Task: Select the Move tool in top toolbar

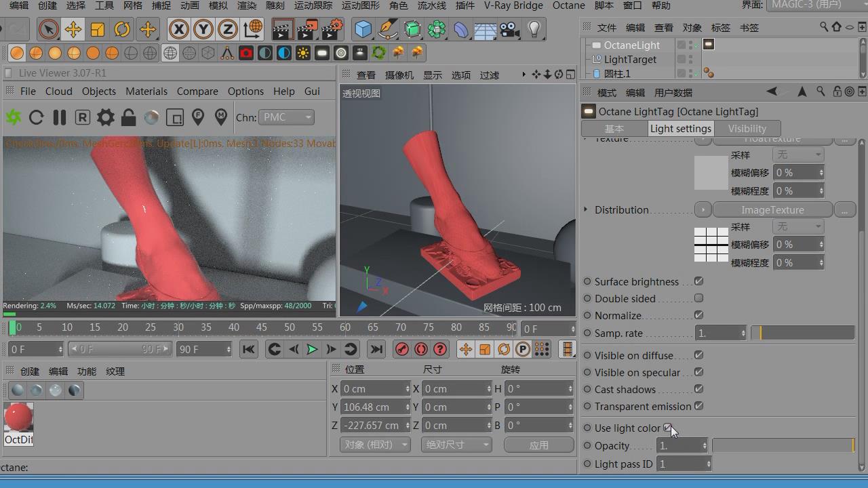Action: point(73,29)
